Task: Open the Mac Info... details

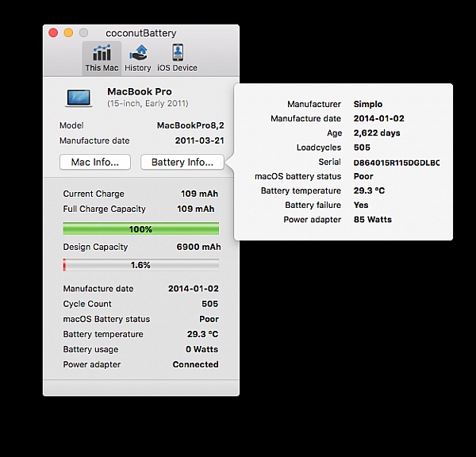Action: click(x=94, y=162)
